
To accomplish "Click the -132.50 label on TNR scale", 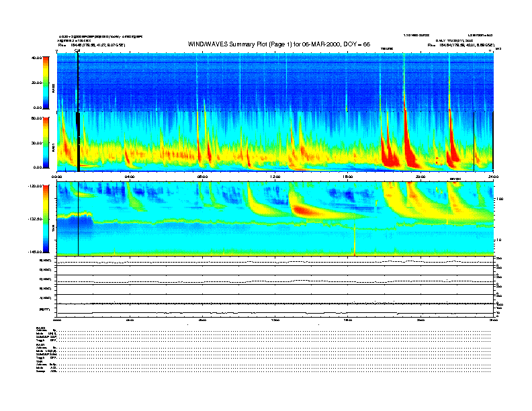I will point(35,219).
